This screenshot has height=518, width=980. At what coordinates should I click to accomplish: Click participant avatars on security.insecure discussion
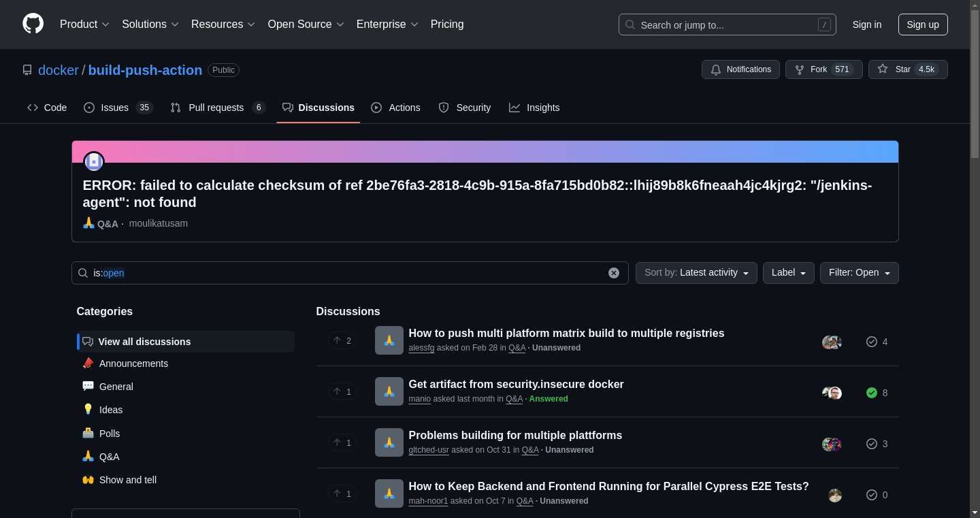[832, 393]
